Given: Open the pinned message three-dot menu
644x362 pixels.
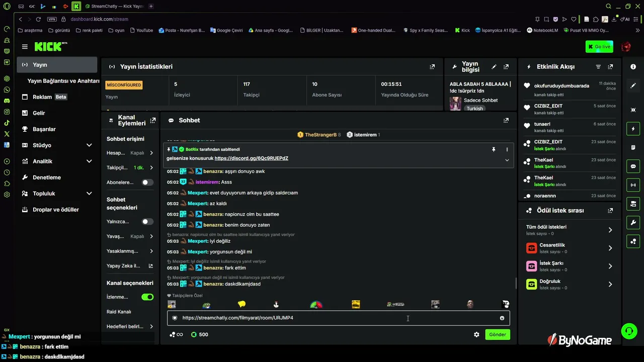Looking at the screenshot, I should pos(507,149).
